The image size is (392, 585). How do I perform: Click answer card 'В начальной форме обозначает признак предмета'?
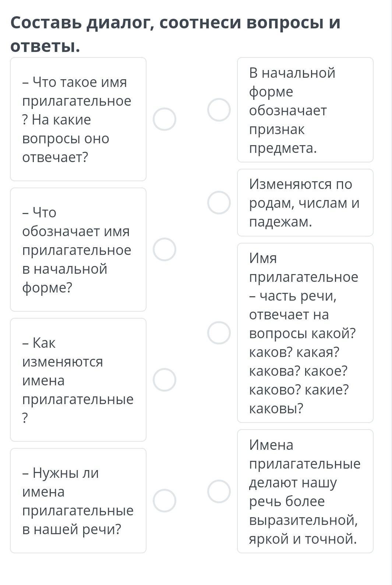click(305, 110)
